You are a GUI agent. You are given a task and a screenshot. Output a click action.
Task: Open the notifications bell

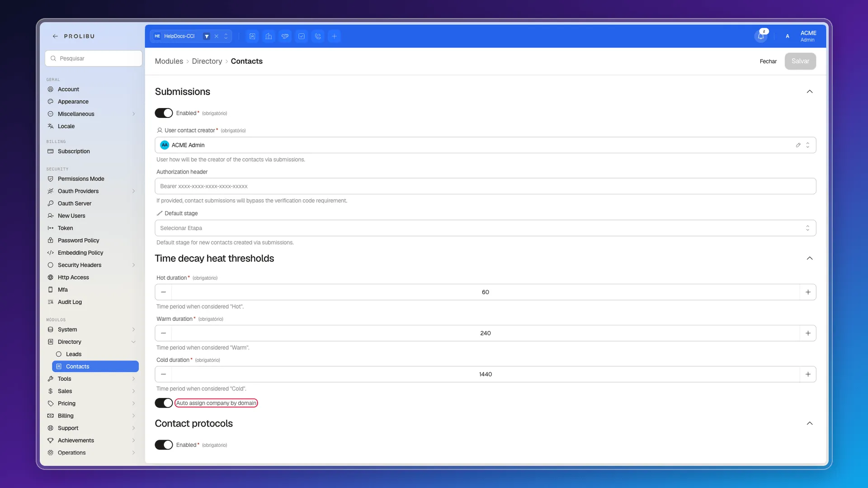[761, 36]
